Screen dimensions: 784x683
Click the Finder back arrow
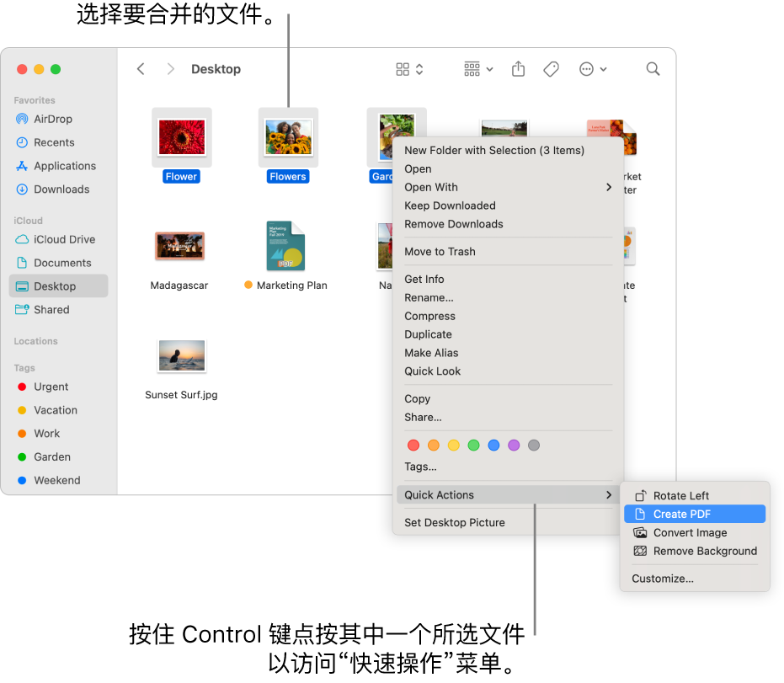click(x=141, y=69)
